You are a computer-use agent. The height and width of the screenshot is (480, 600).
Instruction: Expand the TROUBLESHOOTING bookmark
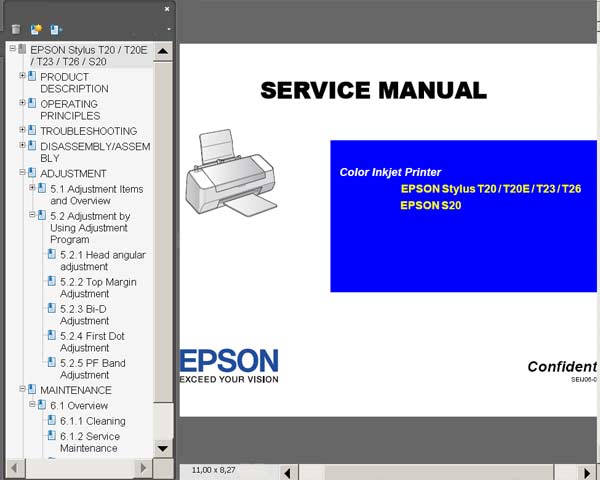(22, 129)
